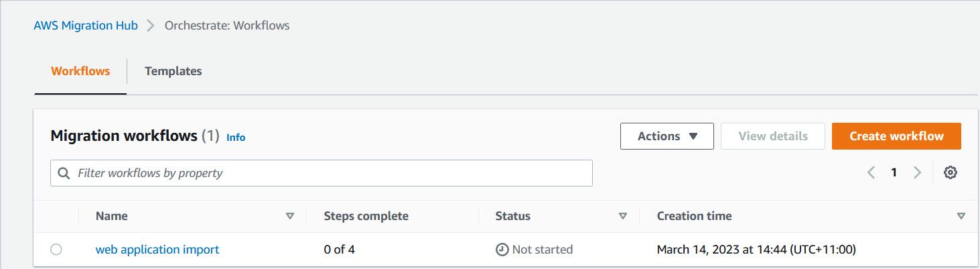Click the Not started clock status icon

tap(502, 250)
